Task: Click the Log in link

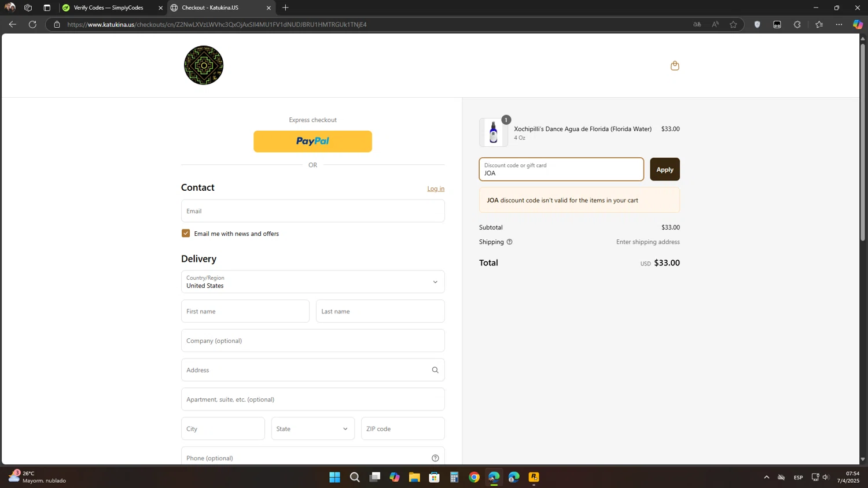Action: (x=436, y=188)
